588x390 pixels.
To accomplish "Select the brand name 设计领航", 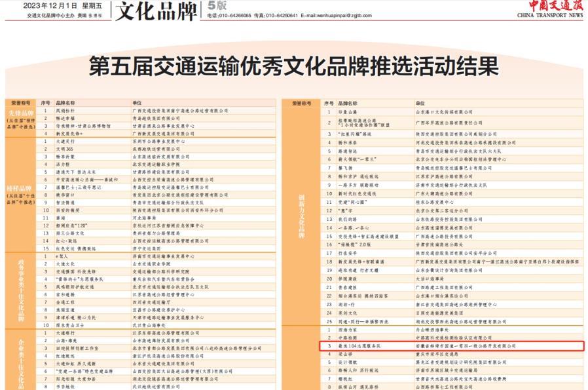I will tap(348, 362).
